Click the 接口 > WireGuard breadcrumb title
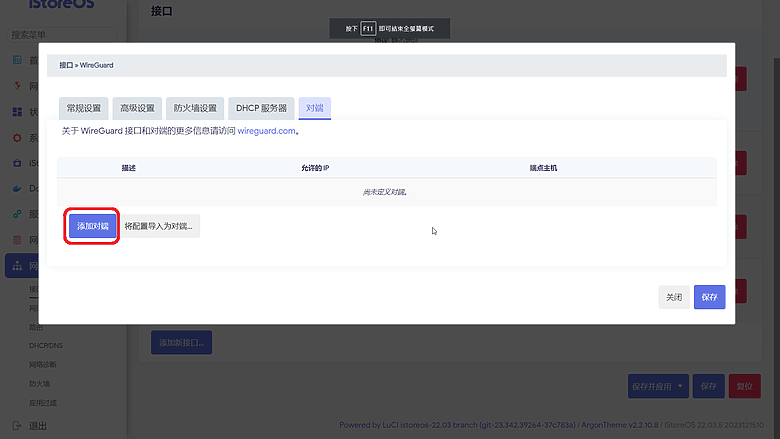The height and width of the screenshot is (439, 780). click(x=86, y=65)
